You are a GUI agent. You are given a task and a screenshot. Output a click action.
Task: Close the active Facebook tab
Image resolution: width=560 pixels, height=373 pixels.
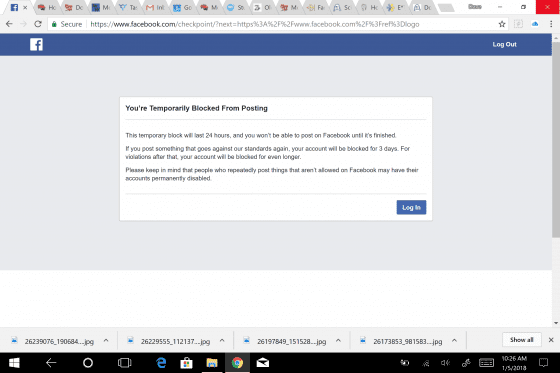coord(25,8)
